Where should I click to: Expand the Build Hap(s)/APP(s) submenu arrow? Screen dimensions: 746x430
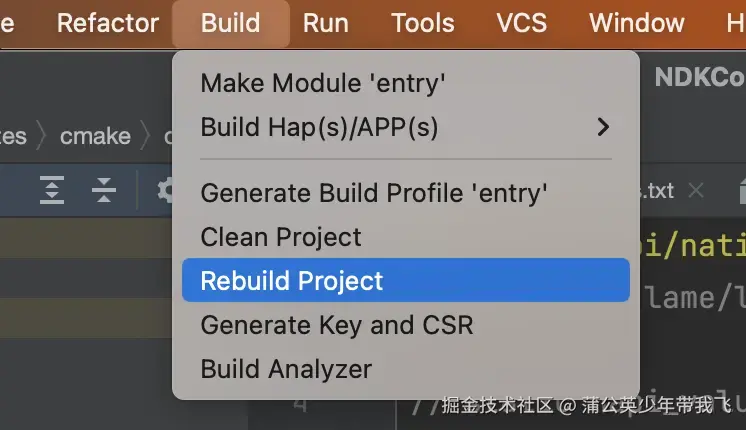click(x=603, y=127)
